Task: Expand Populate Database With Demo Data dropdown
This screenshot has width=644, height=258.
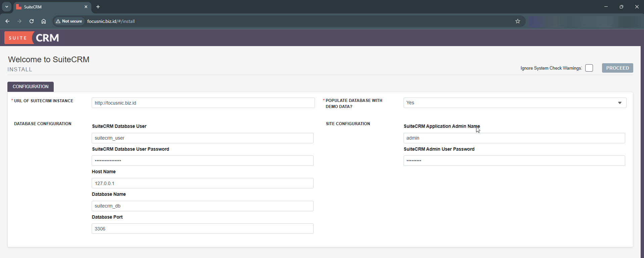Action: [x=514, y=103]
